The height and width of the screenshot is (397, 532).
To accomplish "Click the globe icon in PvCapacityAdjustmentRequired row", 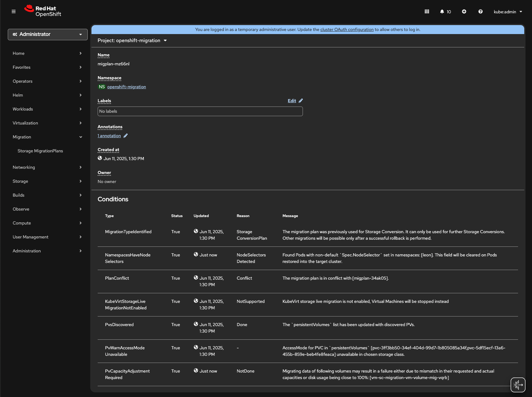I will pyautogui.click(x=196, y=370).
